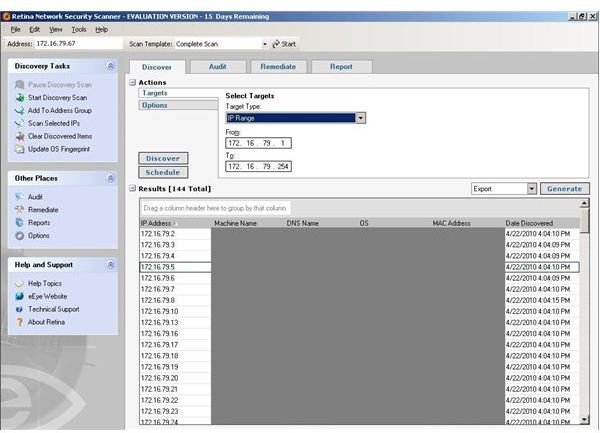Sort by the OS column header

394,223
